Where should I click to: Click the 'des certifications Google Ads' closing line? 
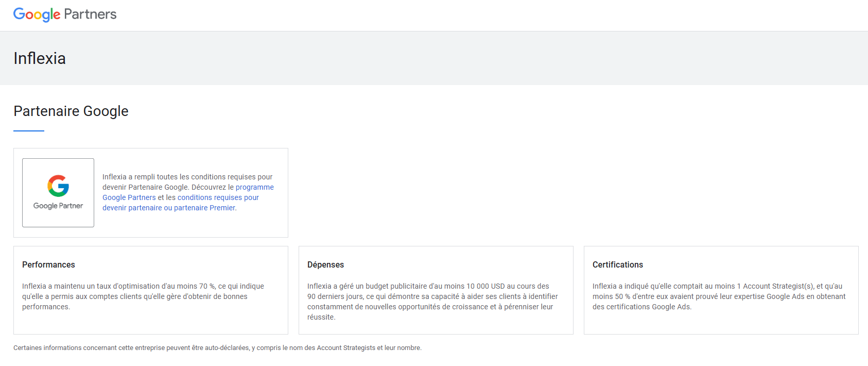click(x=641, y=307)
